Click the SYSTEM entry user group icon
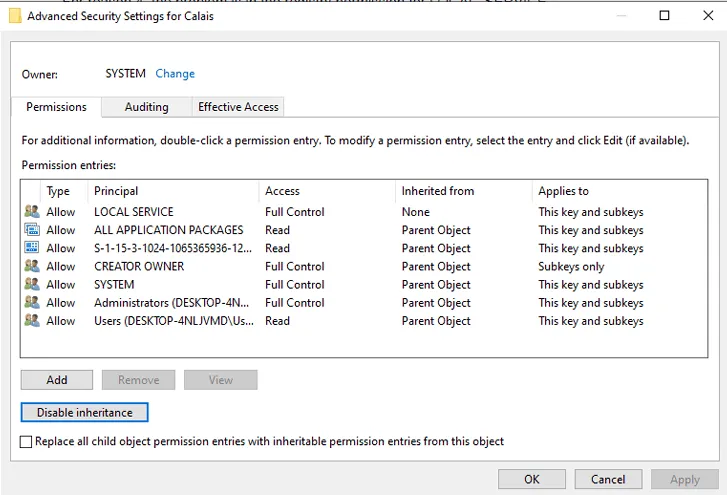The height and width of the screenshot is (495, 727). click(x=32, y=284)
